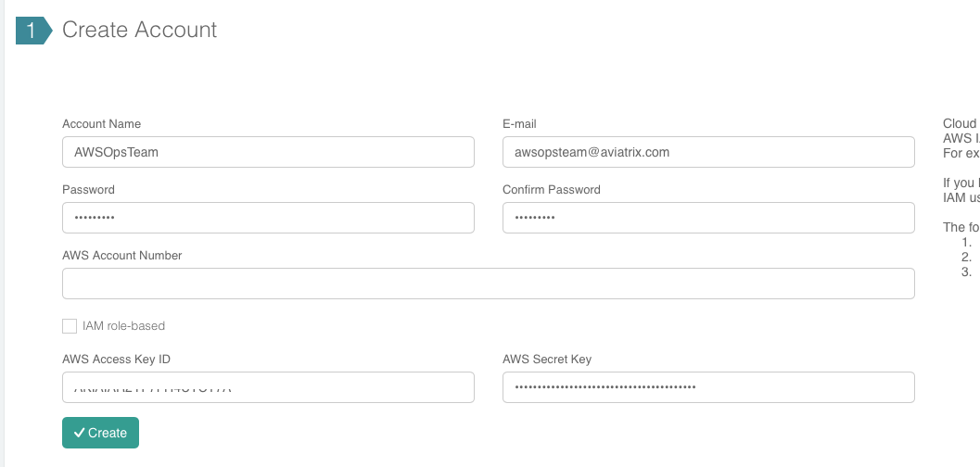Click the Create Account heading

point(139,30)
